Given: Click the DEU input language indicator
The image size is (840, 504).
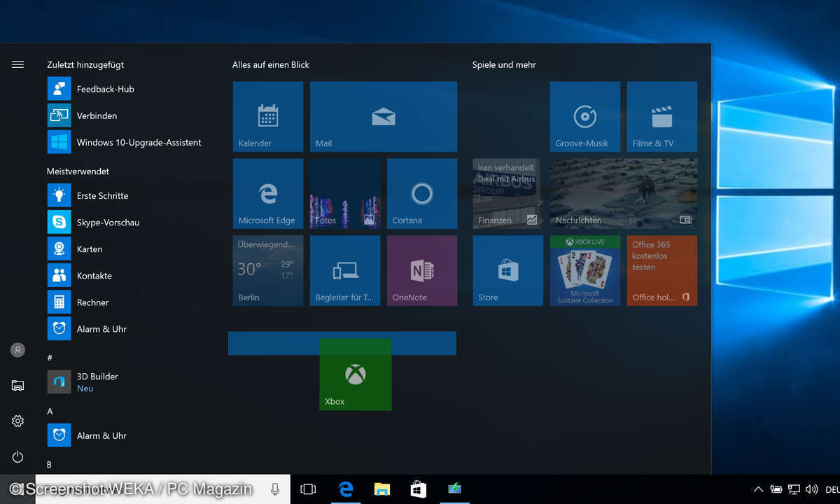Looking at the screenshot, I should pyautogui.click(x=832, y=489).
